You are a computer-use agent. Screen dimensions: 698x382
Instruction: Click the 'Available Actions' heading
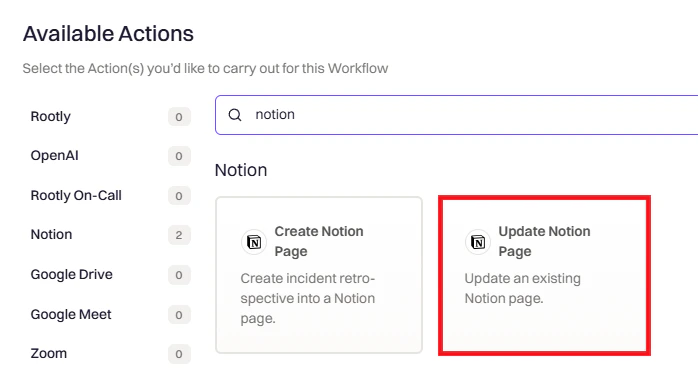click(x=108, y=34)
